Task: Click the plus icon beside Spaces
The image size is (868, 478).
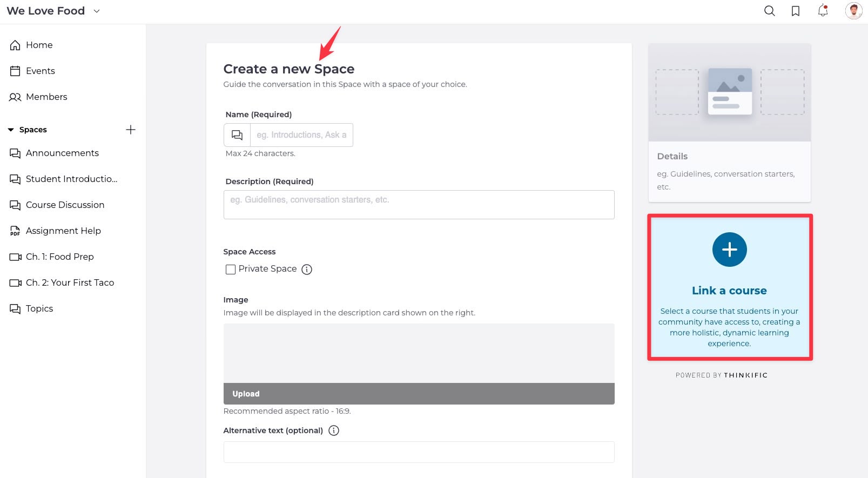Action: click(131, 130)
